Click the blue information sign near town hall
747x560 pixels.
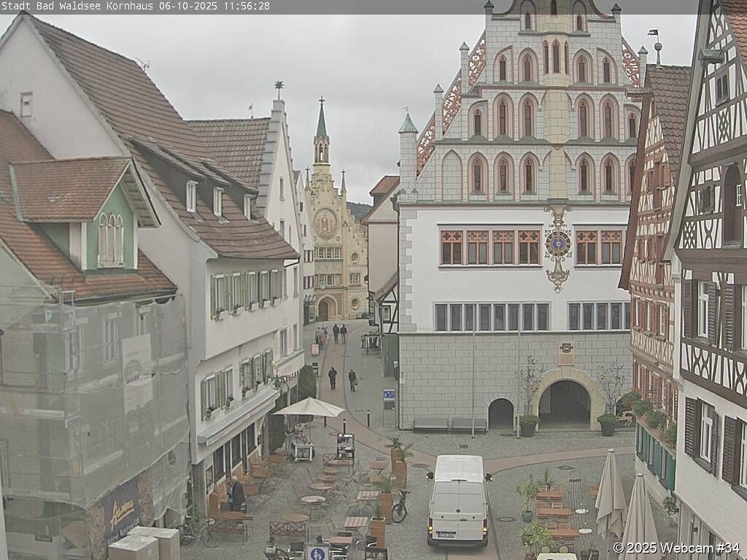(389, 397)
